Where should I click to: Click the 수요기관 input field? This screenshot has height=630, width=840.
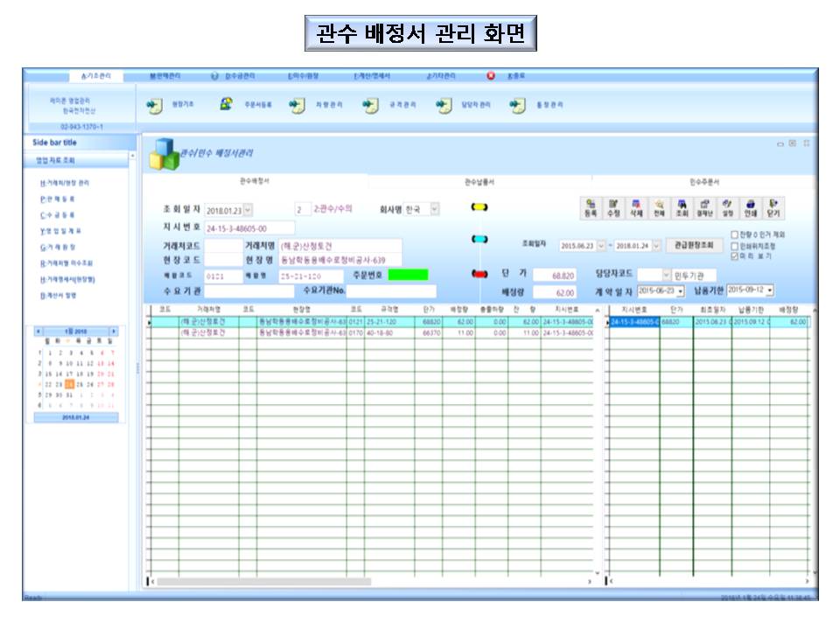tap(249, 291)
